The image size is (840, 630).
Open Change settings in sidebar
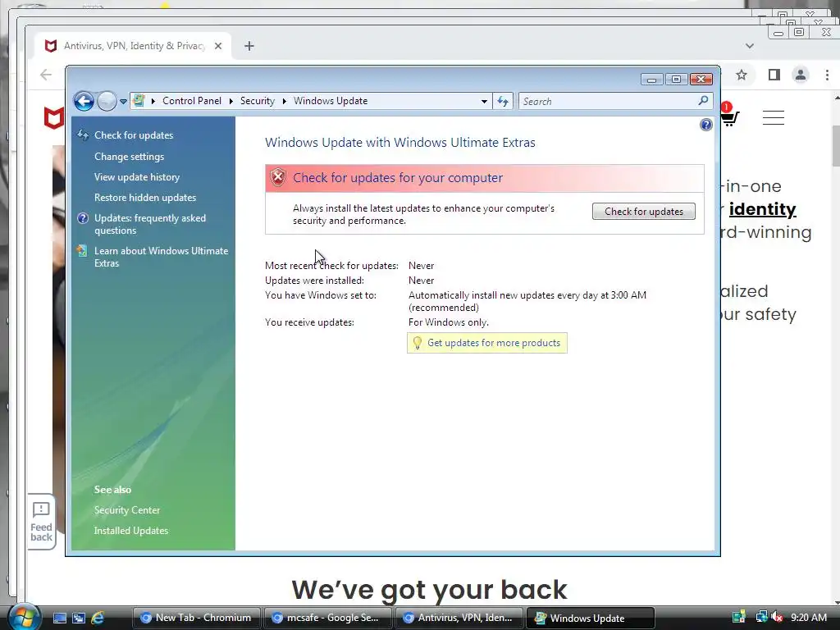[129, 157]
